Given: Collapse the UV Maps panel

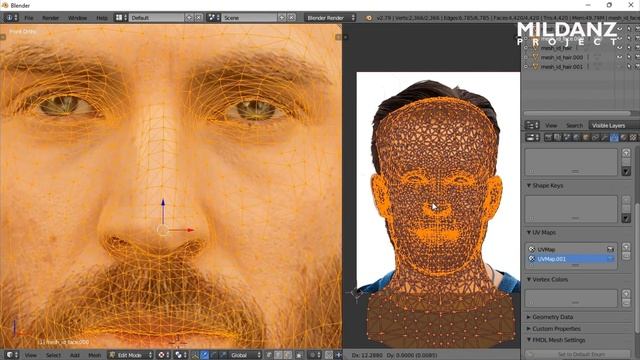Looking at the screenshot, I should (x=529, y=232).
